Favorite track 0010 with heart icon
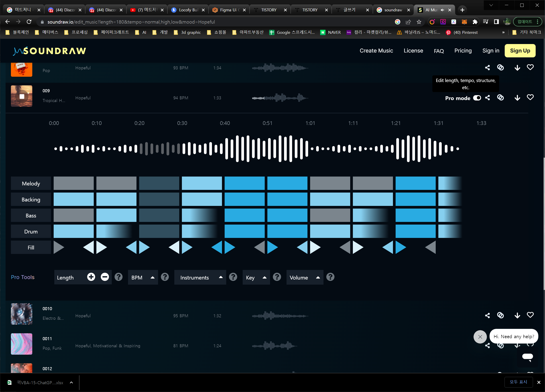This screenshot has height=392, width=545. click(x=530, y=315)
